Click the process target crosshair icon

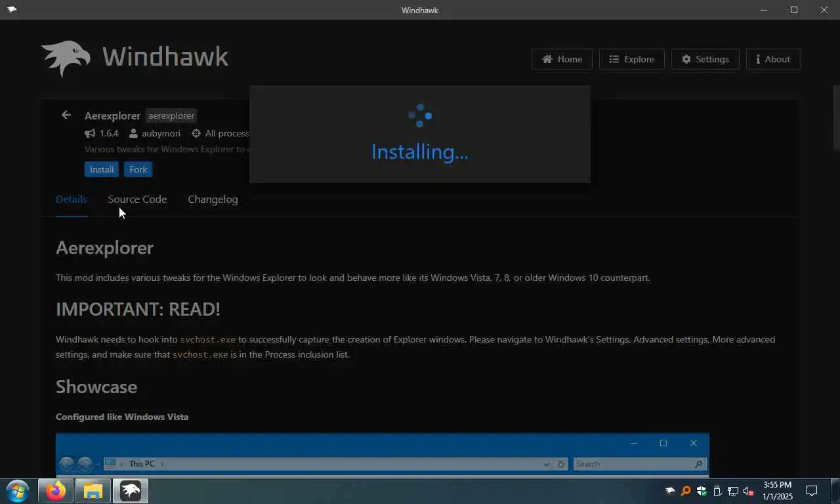[x=196, y=133]
